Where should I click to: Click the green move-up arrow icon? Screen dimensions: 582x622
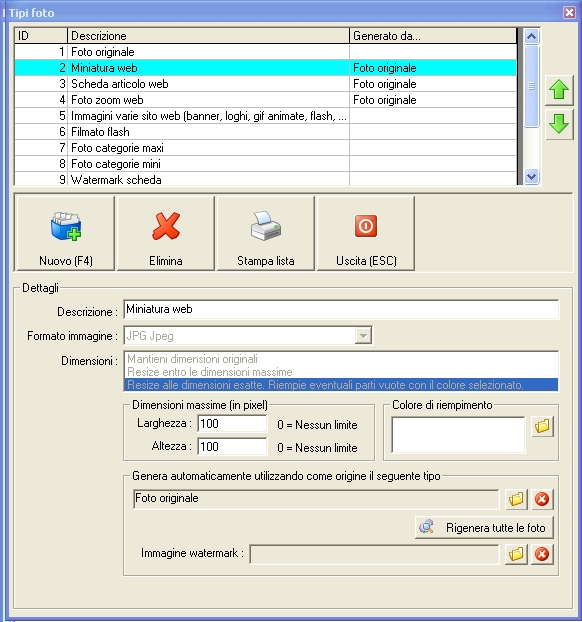[559, 90]
